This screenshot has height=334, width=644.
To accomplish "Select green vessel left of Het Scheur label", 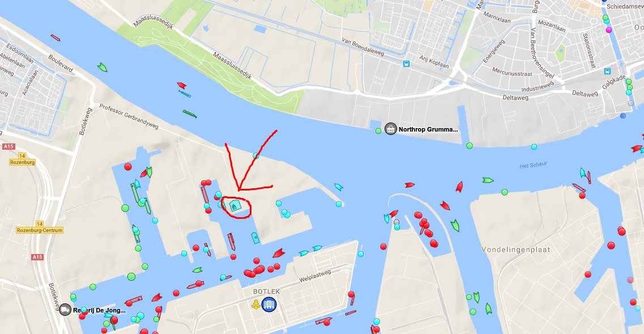I will (488, 180).
